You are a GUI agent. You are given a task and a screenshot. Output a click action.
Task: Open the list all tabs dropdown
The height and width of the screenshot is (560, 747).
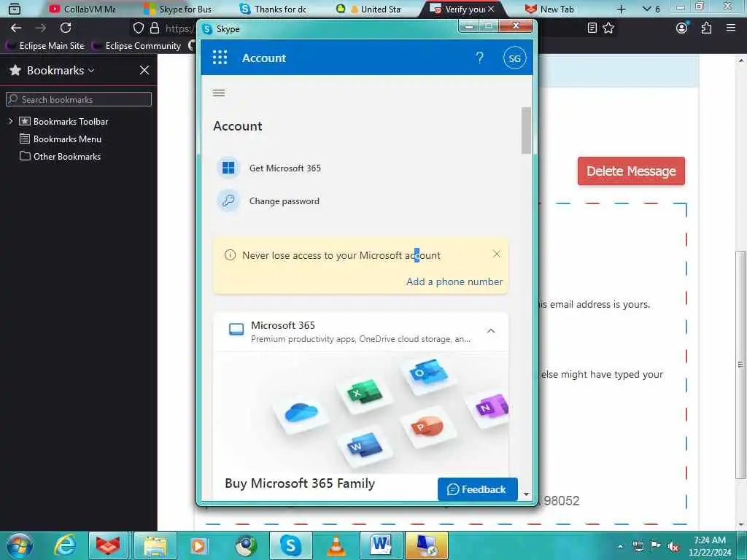click(x=651, y=9)
